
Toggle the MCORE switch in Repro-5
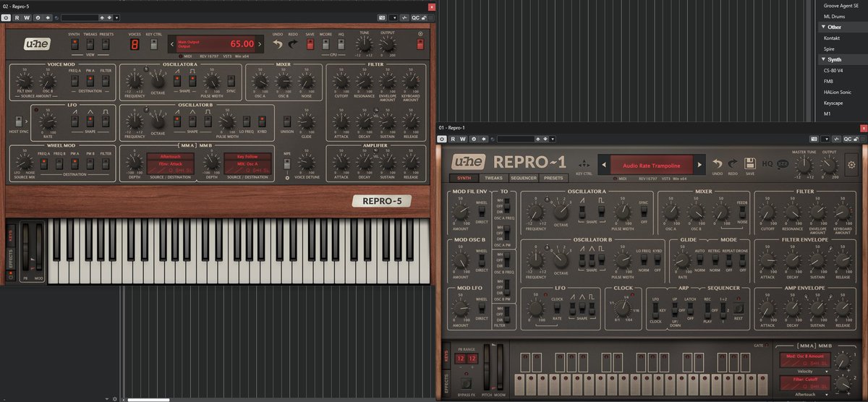coord(326,45)
